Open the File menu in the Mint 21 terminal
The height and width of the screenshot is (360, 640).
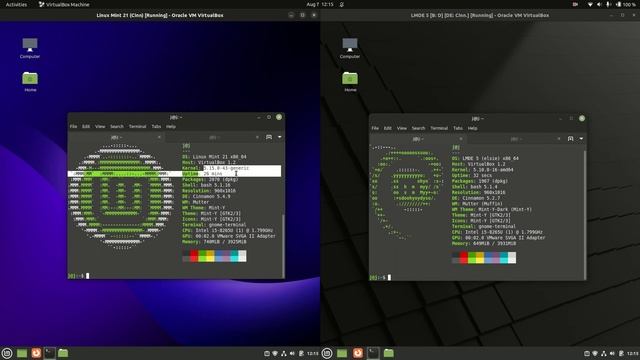tap(73, 127)
